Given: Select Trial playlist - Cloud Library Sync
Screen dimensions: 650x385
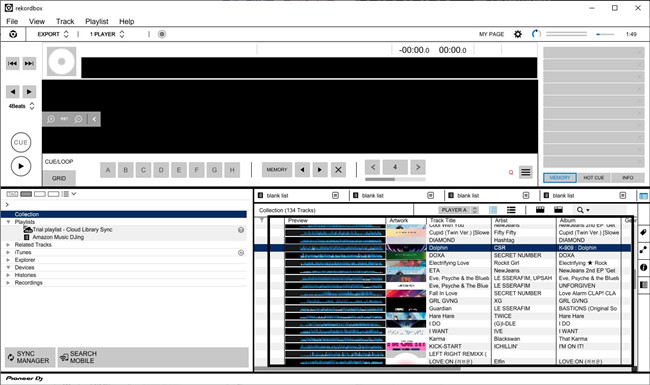Looking at the screenshot, I should (72, 230).
